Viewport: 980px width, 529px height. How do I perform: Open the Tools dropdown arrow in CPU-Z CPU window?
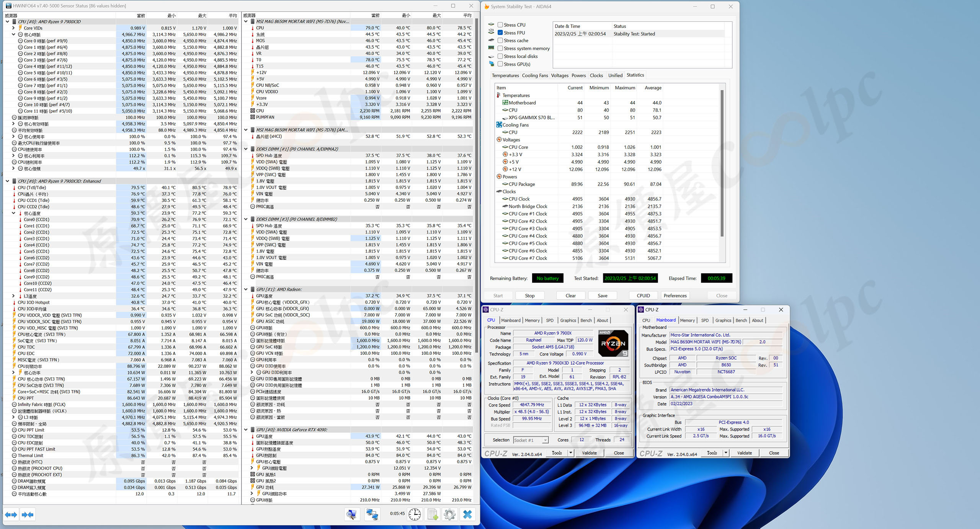570,453
